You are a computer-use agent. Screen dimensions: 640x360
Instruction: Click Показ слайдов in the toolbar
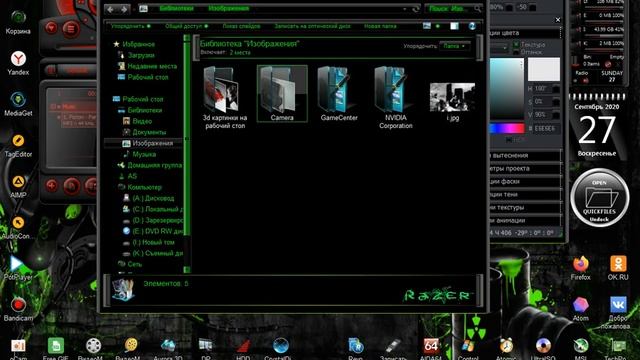click(241, 26)
